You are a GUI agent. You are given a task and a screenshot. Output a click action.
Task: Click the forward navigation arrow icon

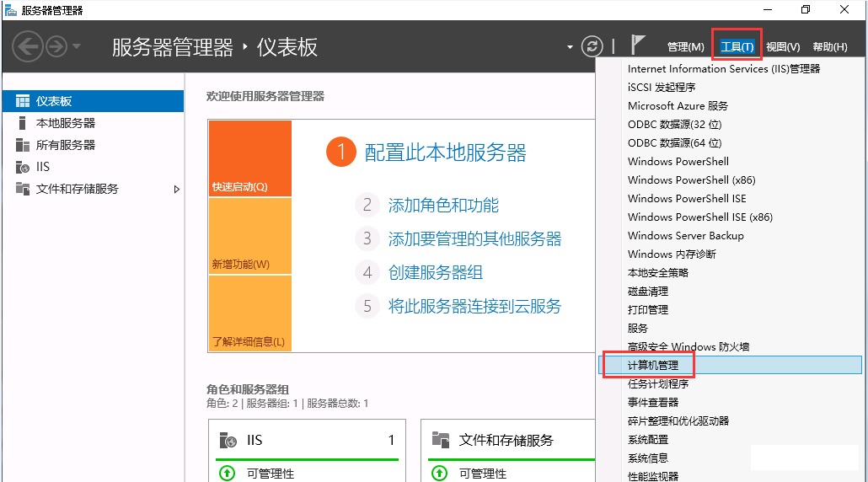click(56, 46)
